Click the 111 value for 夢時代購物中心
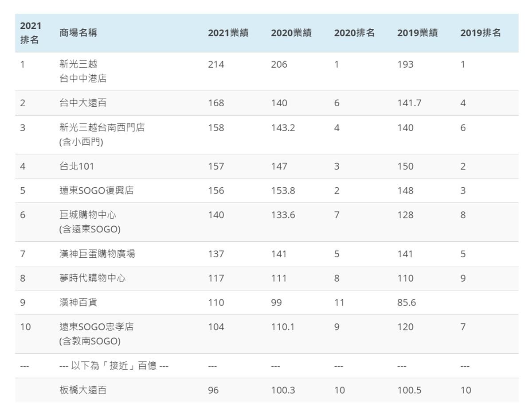Image resolution: width=532 pixels, height=403 pixels. pyautogui.click(x=279, y=278)
